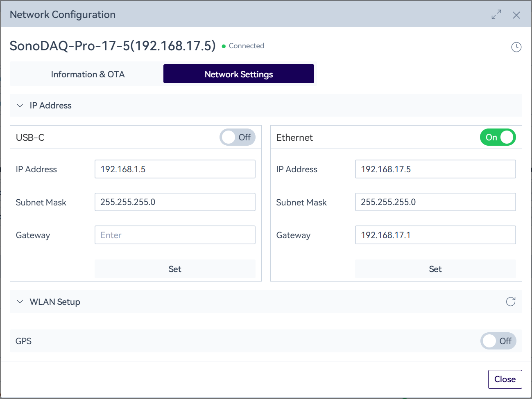Click the Ethernet Gateway field
This screenshot has height=399, width=532.
click(435, 235)
